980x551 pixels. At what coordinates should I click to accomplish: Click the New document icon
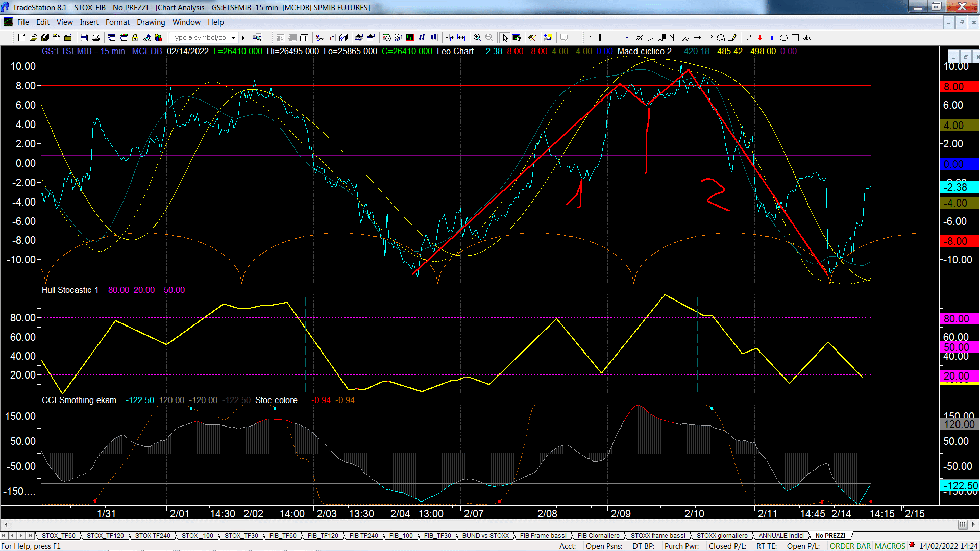(21, 38)
